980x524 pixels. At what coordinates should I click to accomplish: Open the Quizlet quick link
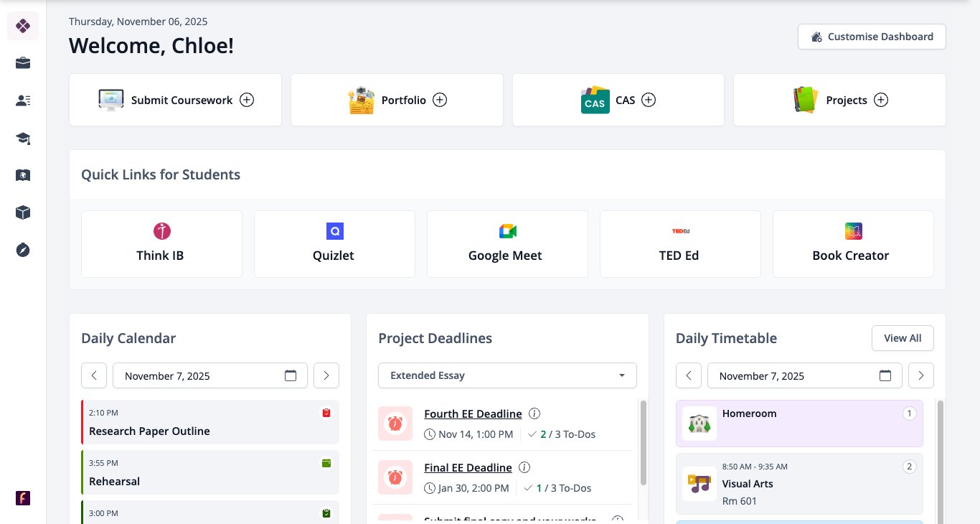334,244
